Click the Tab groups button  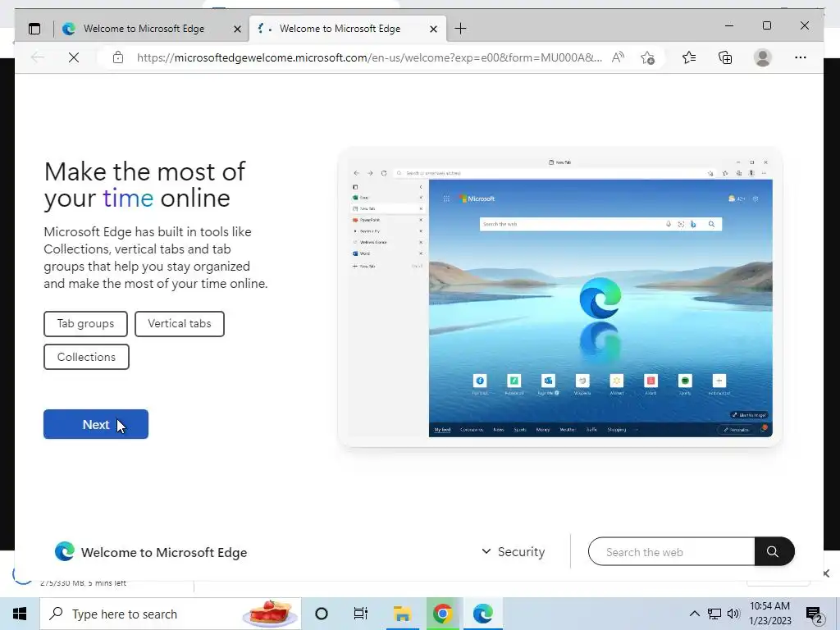(x=85, y=323)
